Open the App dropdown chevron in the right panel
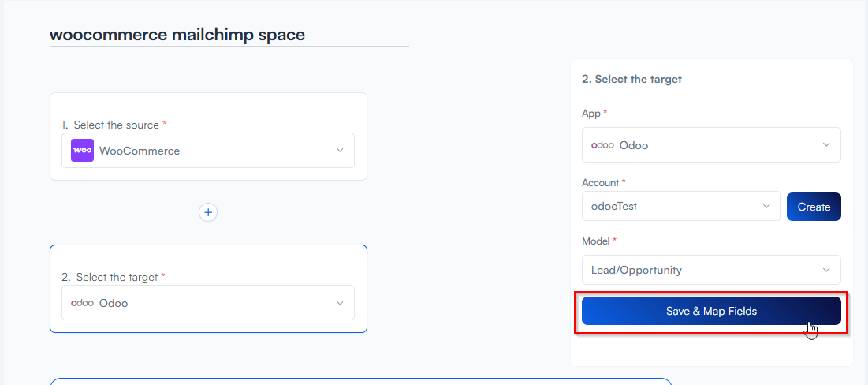The width and height of the screenshot is (868, 385). 826,145
